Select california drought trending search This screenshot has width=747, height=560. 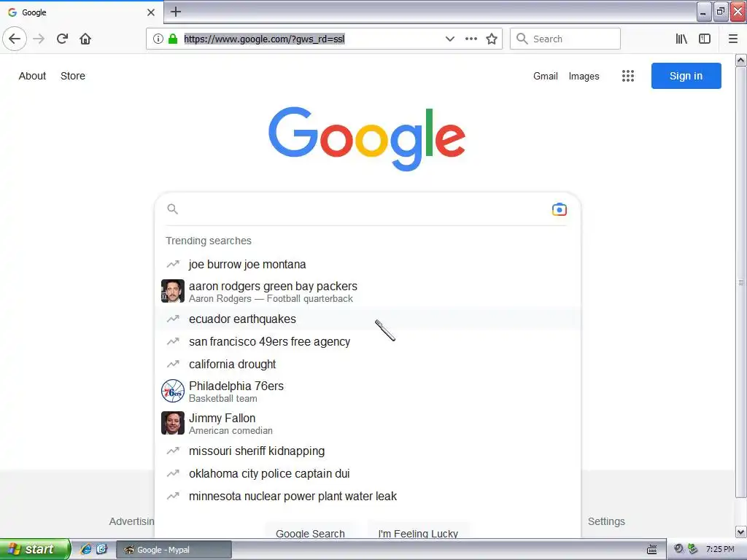(x=368, y=365)
